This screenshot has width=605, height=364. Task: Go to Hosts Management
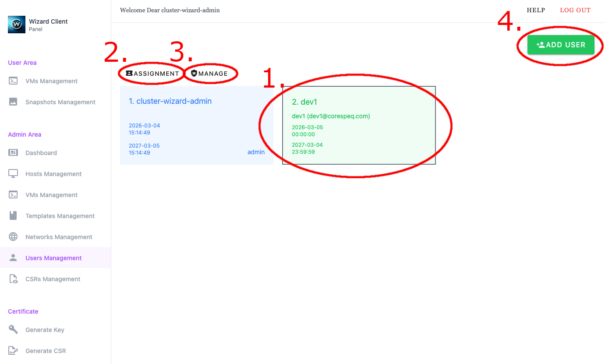pyautogui.click(x=53, y=174)
